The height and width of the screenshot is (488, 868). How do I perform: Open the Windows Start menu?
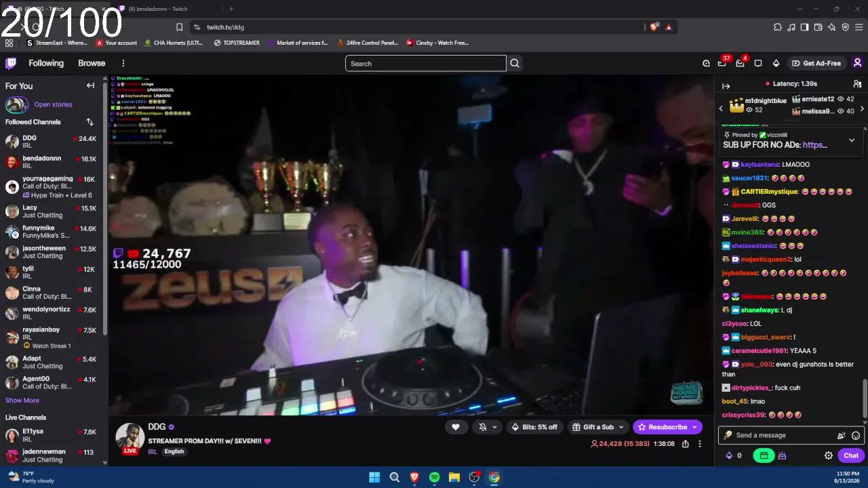[374, 477]
